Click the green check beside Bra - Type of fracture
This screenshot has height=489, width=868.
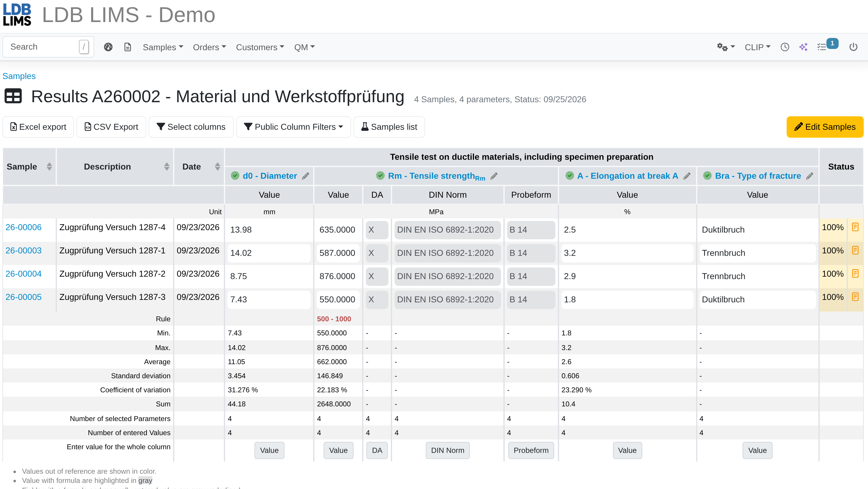708,176
